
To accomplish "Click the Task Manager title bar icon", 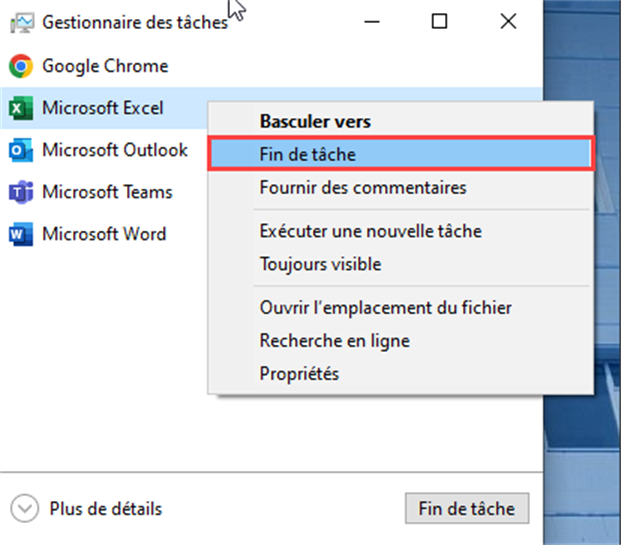I will tap(20, 21).
